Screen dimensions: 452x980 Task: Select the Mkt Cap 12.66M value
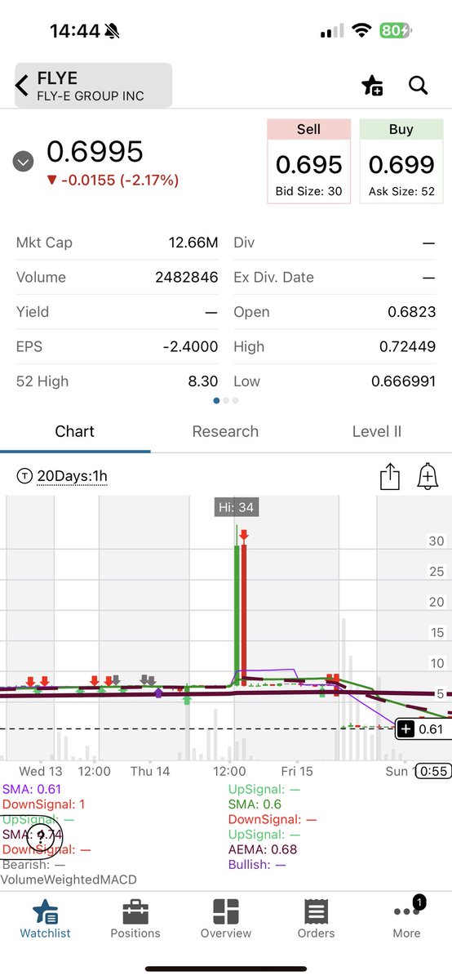(193, 243)
